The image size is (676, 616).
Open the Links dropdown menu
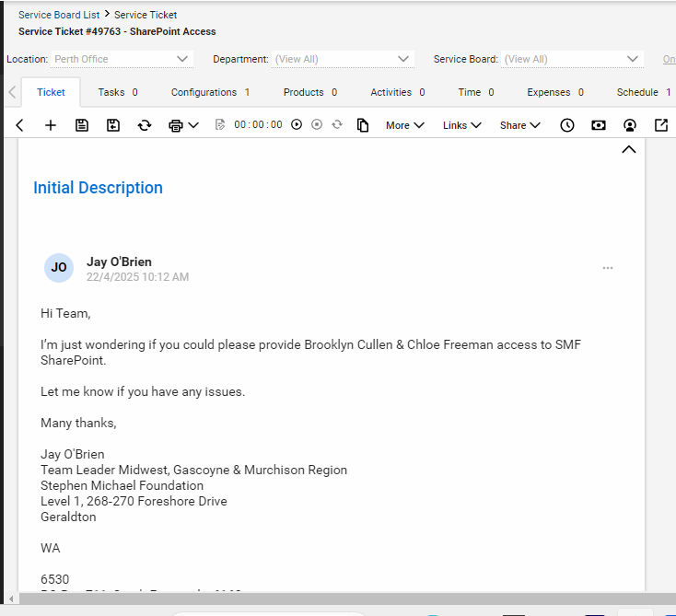(461, 125)
